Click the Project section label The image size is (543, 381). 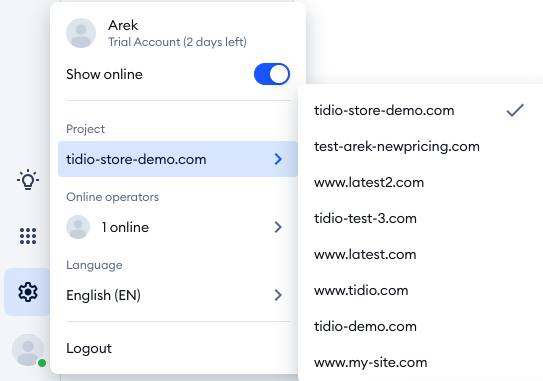[86, 129]
